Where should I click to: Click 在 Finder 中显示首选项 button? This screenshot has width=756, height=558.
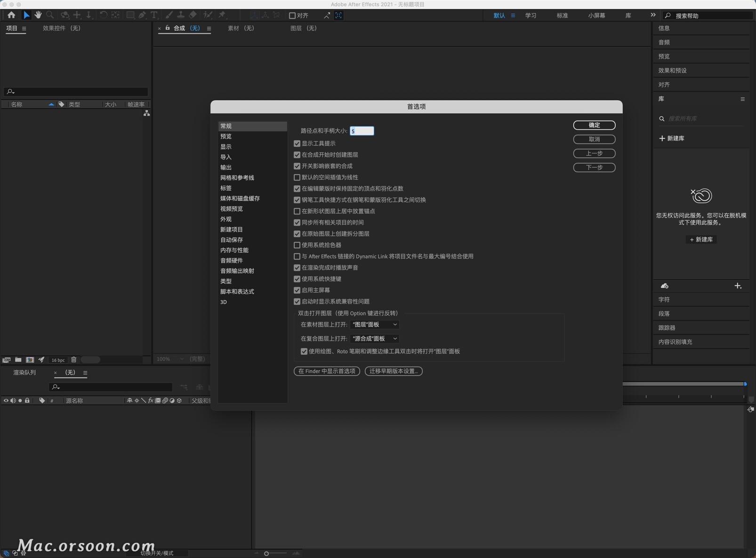[326, 371]
